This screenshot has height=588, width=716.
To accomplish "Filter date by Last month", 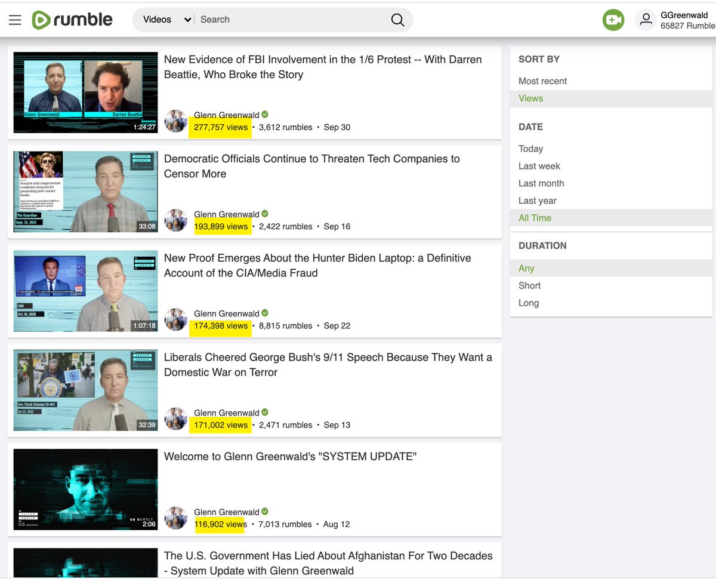I will click(x=541, y=183).
